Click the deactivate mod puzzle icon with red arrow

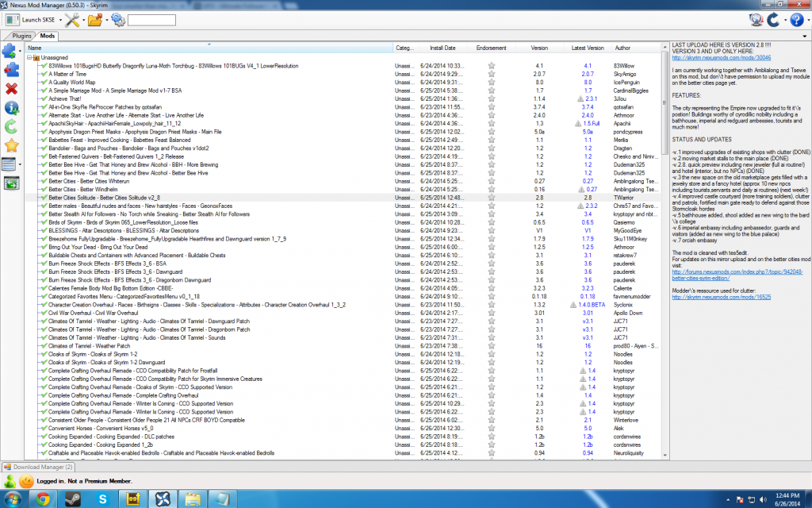pos(10,70)
